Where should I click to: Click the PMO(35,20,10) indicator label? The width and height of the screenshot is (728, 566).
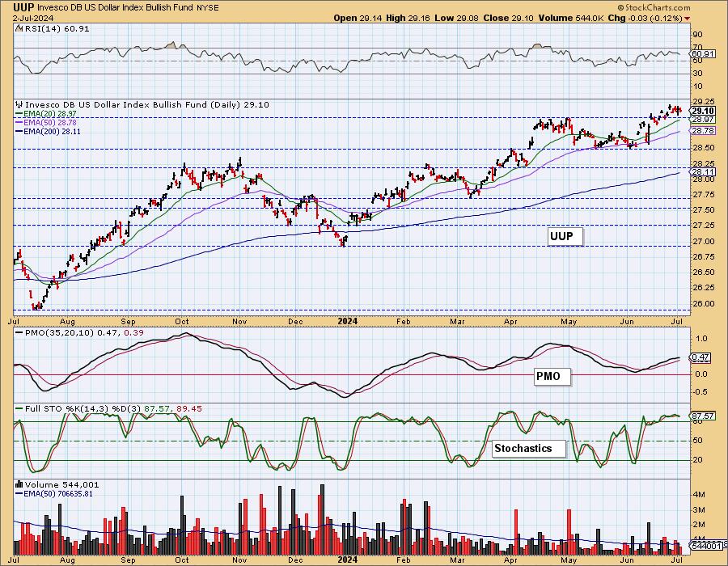coord(79,332)
